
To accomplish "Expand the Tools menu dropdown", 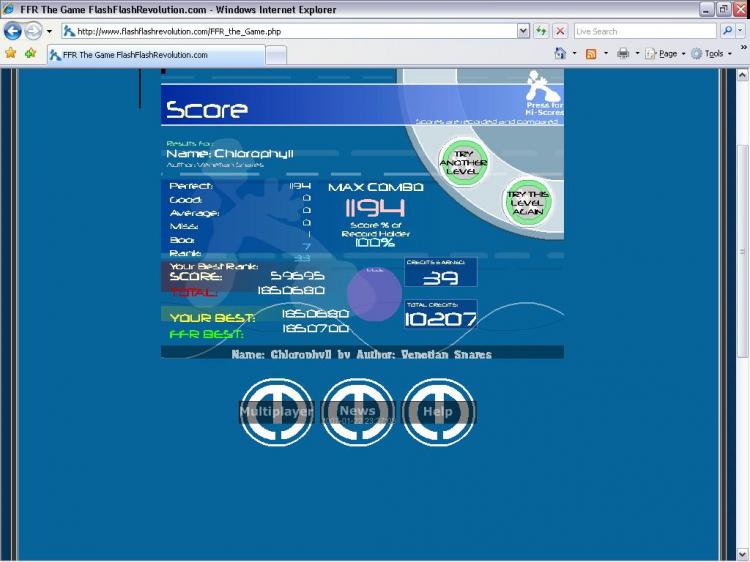I will (712, 54).
